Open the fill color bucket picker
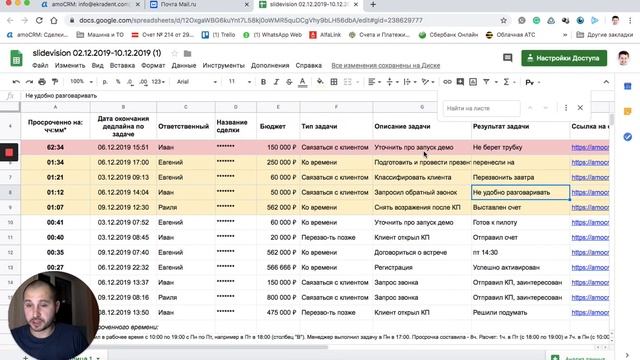640x360 pixels. coord(320,82)
